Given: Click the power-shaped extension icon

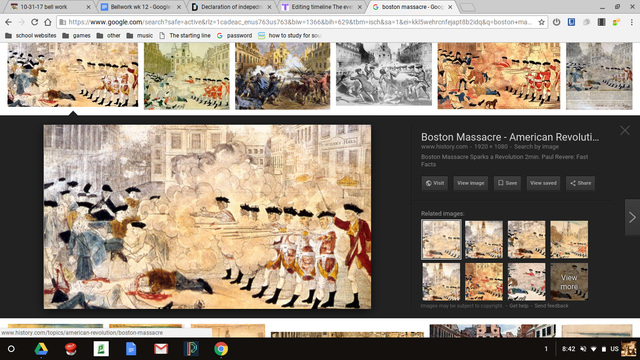Looking at the screenshot, I should point(556,22).
